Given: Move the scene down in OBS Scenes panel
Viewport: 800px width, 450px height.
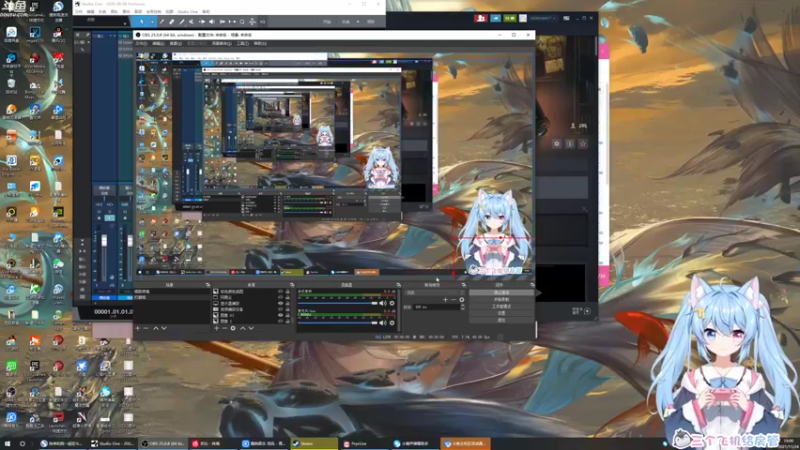Looking at the screenshot, I should 164,328.
